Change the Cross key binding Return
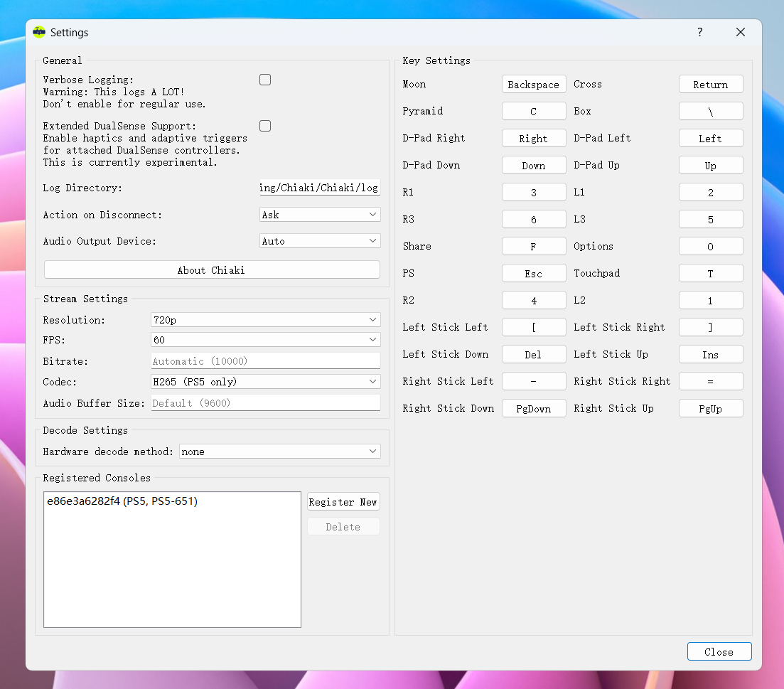 (710, 85)
